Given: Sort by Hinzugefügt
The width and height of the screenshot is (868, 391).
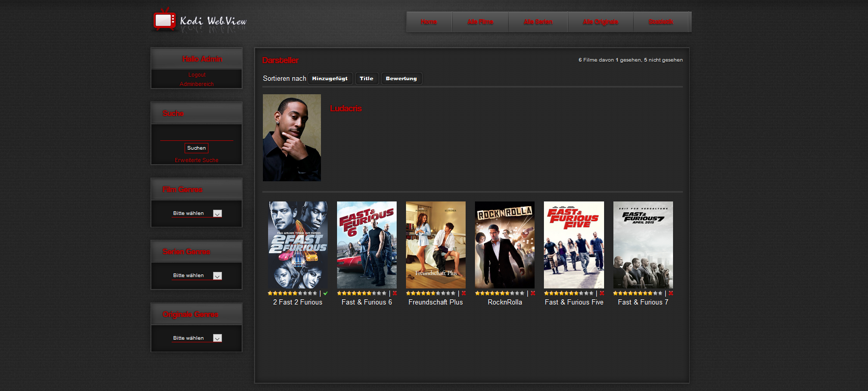Looking at the screenshot, I should pyautogui.click(x=330, y=78).
